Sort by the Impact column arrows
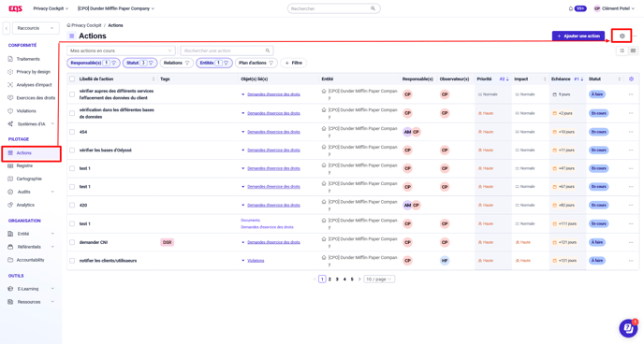 click(x=545, y=79)
